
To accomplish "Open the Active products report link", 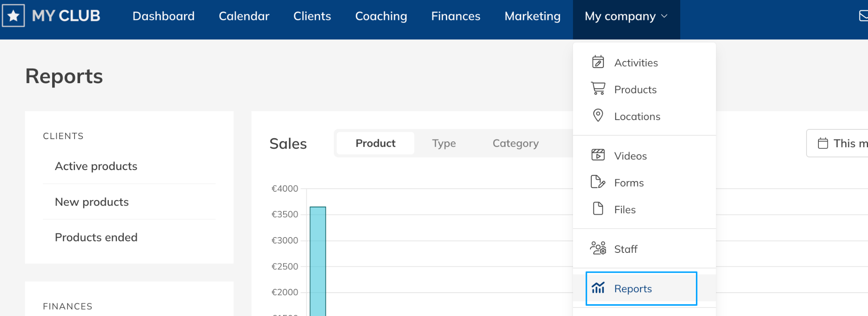I will [x=96, y=166].
